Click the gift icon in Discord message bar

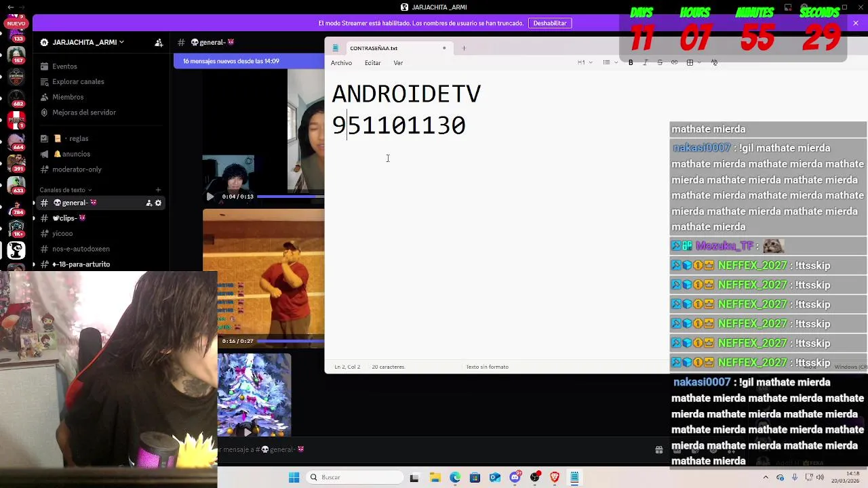(x=658, y=449)
